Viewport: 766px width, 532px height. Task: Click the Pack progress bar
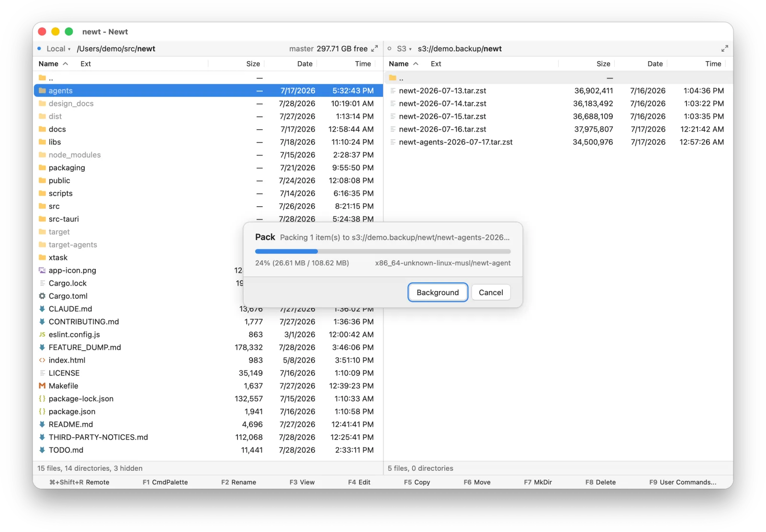(x=383, y=251)
